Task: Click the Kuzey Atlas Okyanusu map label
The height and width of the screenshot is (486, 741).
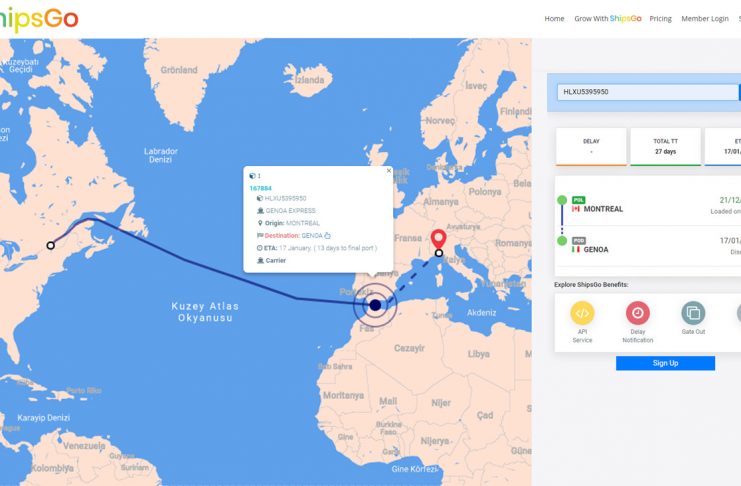Action: click(x=205, y=312)
